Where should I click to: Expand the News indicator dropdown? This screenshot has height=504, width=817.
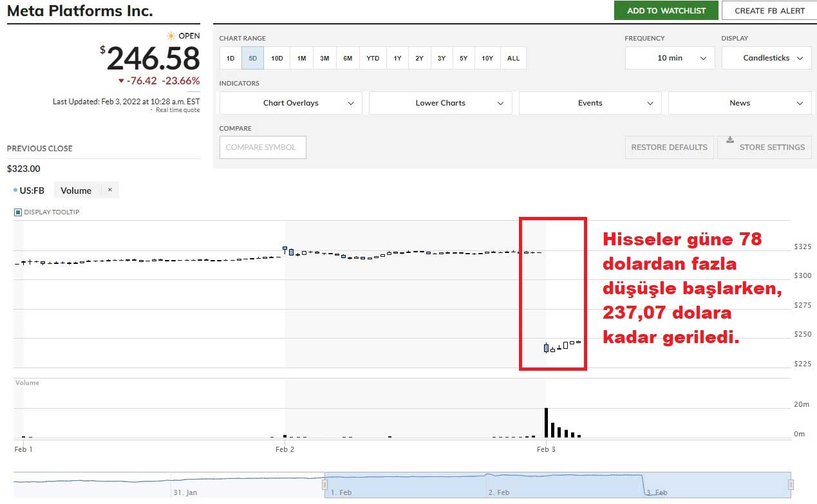(x=740, y=103)
